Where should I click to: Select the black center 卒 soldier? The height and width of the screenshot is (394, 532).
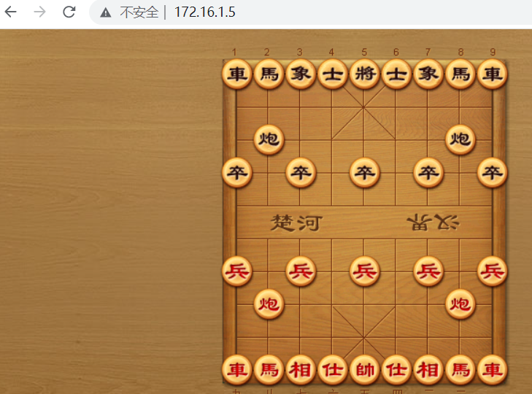click(365, 173)
